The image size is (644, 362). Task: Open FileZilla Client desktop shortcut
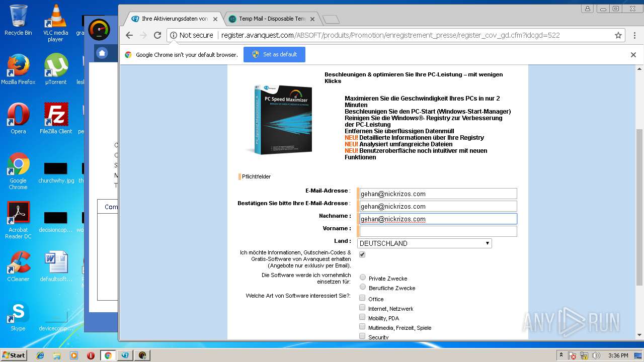56,119
